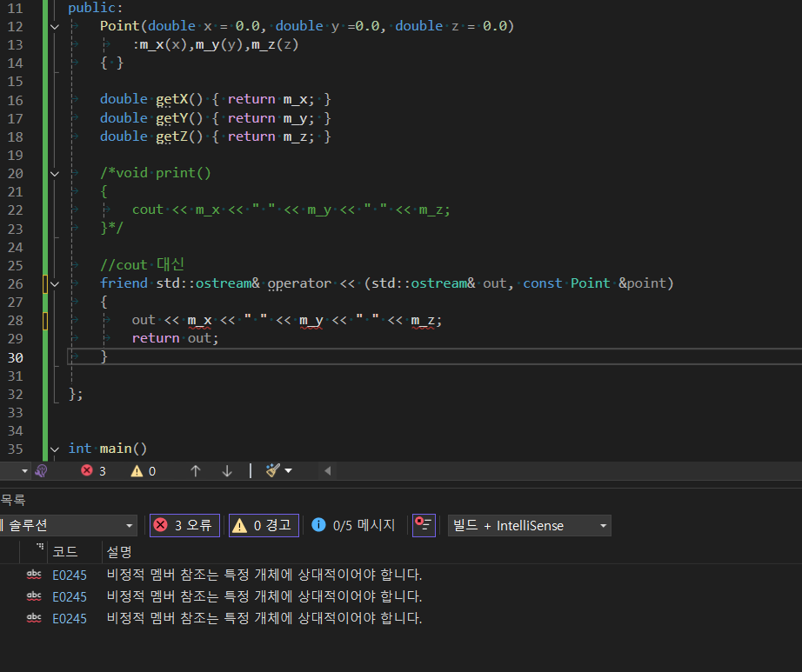Click line number 30 in the gutter
The image size is (802, 672).
16,357
